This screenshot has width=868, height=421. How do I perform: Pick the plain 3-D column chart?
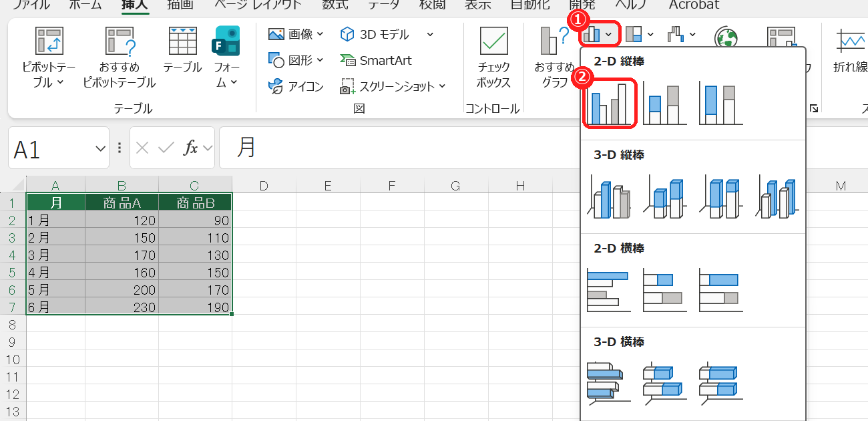point(777,196)
